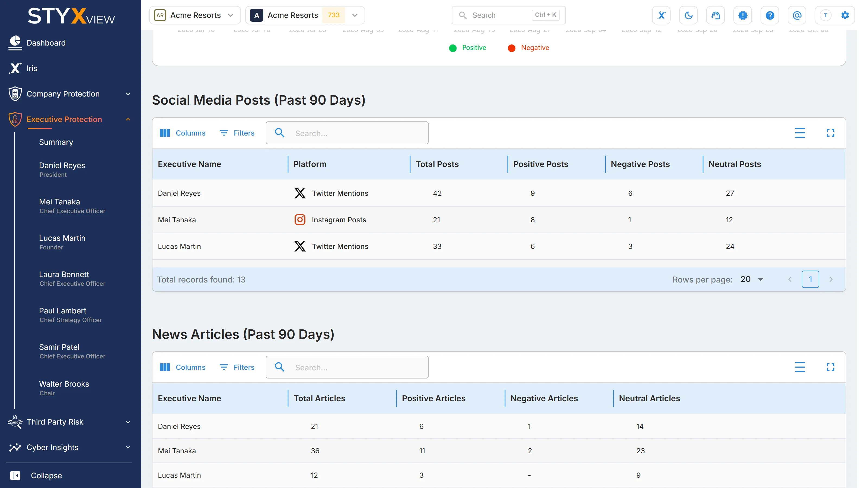Screen dimensions: 868x488
Task: Toggle dark mode moon icon
Action: point(688,15)
